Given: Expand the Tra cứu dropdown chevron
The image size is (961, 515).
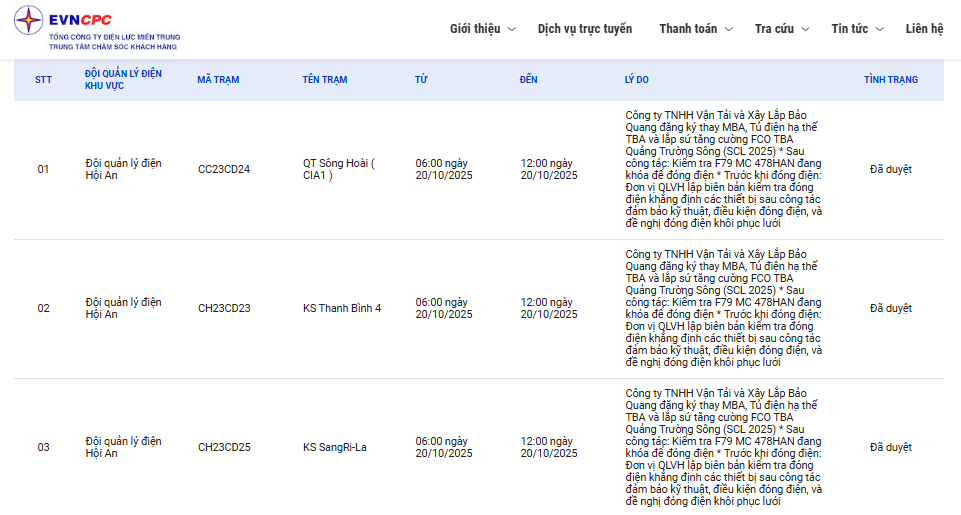Looking at the screenshot, I should coord(805,29).
